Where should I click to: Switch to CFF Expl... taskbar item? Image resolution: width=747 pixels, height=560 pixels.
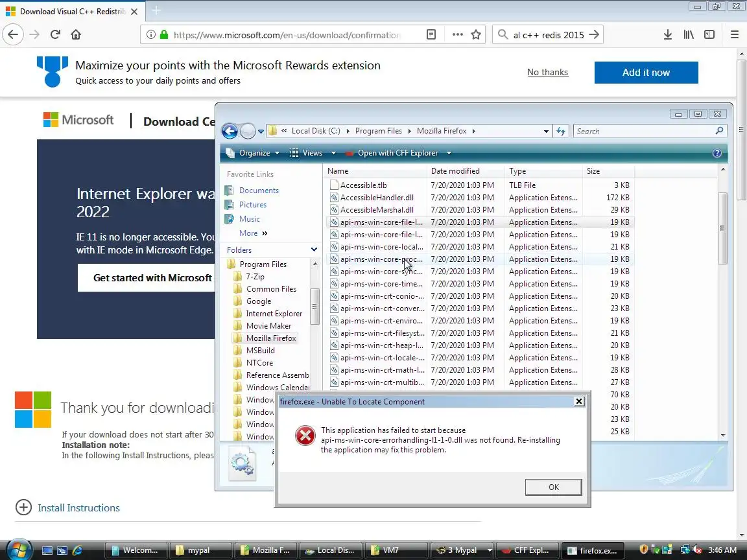(x=527, y=550)
